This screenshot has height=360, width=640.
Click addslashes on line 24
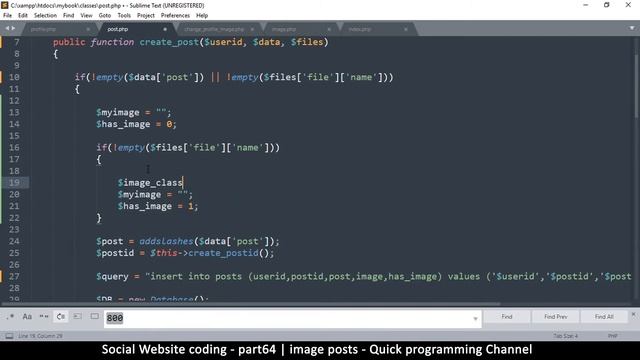coord(166,241)
